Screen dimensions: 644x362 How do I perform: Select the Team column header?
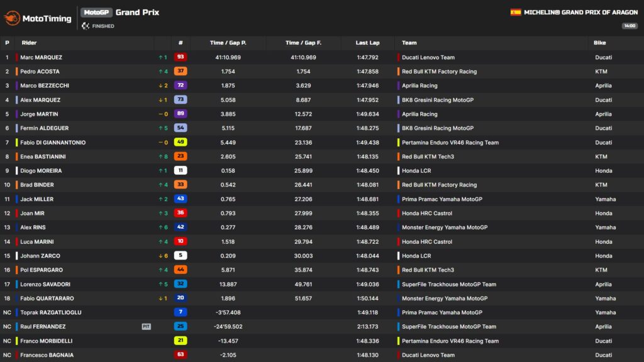click(409, 43)
